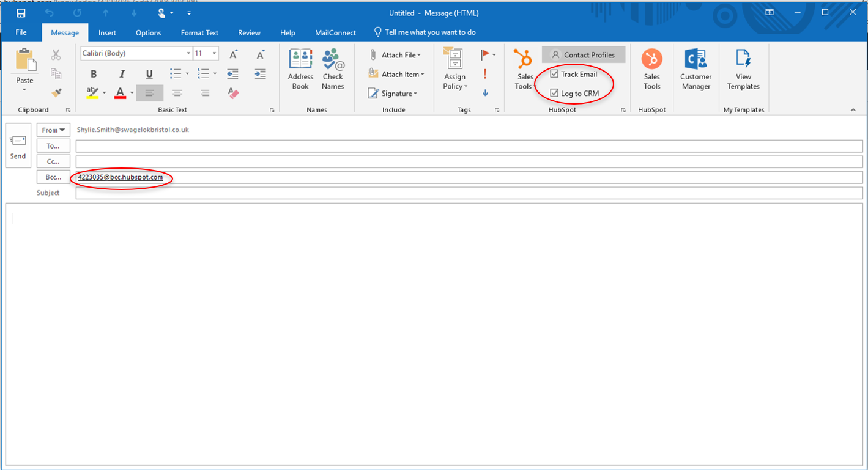Save the message with the floppy disk icon
Screen dimensions: 868x470
click(x=21, y=13)
